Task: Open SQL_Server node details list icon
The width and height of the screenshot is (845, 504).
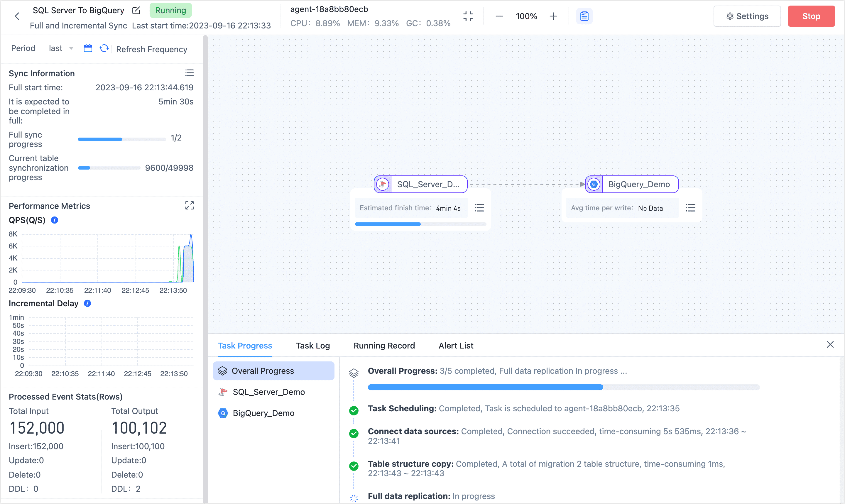Action: [479, 207]
